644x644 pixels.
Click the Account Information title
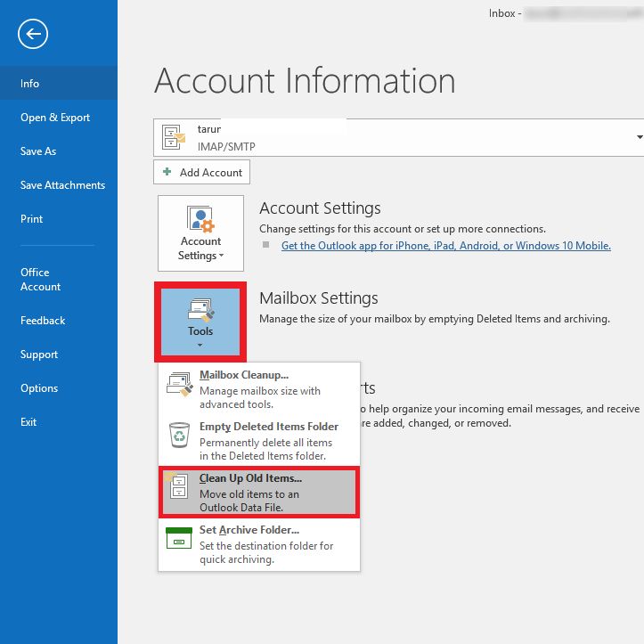305,81
